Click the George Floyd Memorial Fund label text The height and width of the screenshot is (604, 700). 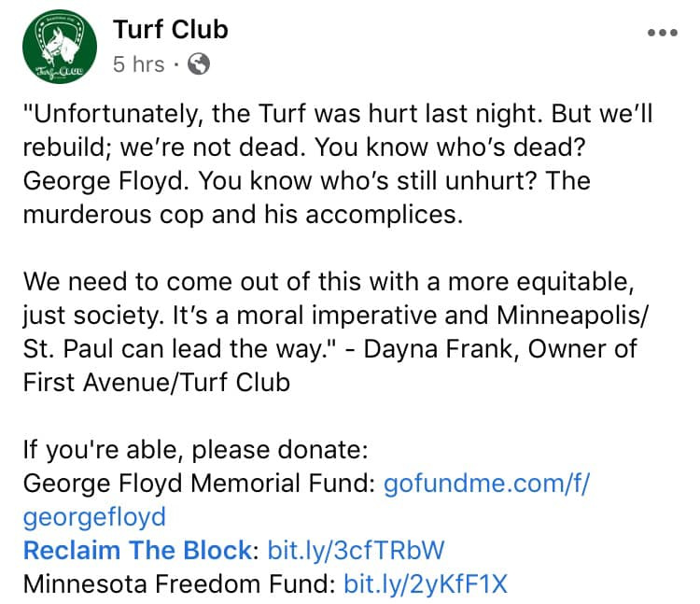coord(199,483)
